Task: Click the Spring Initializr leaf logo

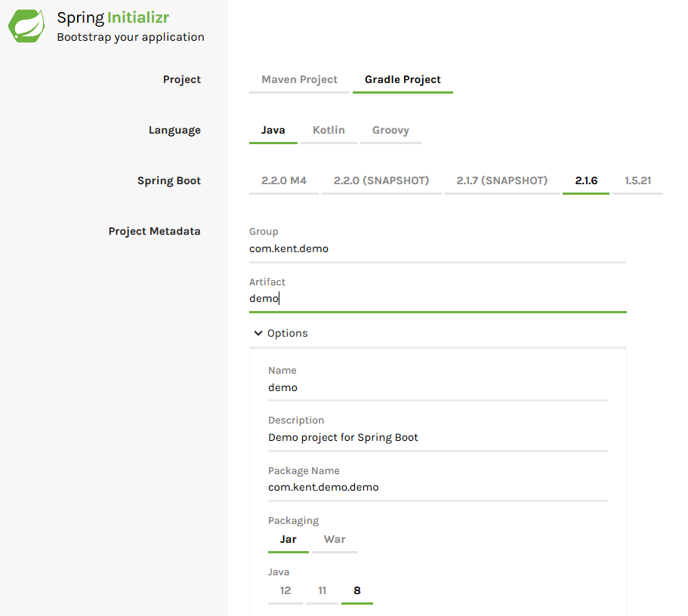Action: coord(26,25)
